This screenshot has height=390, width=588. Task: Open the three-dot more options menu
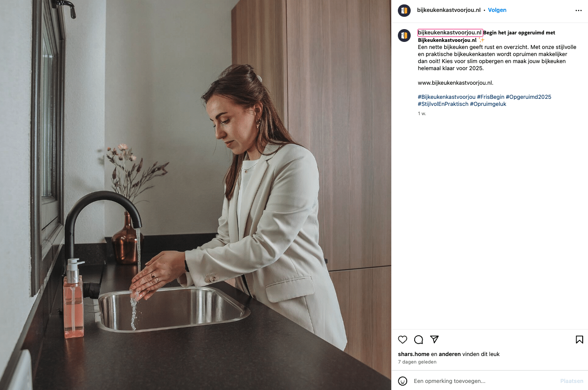579,11
